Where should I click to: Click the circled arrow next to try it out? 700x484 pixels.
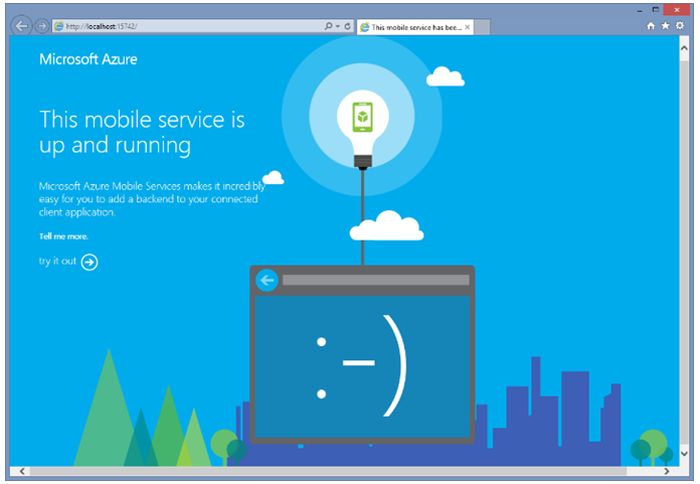click(89, 262)
